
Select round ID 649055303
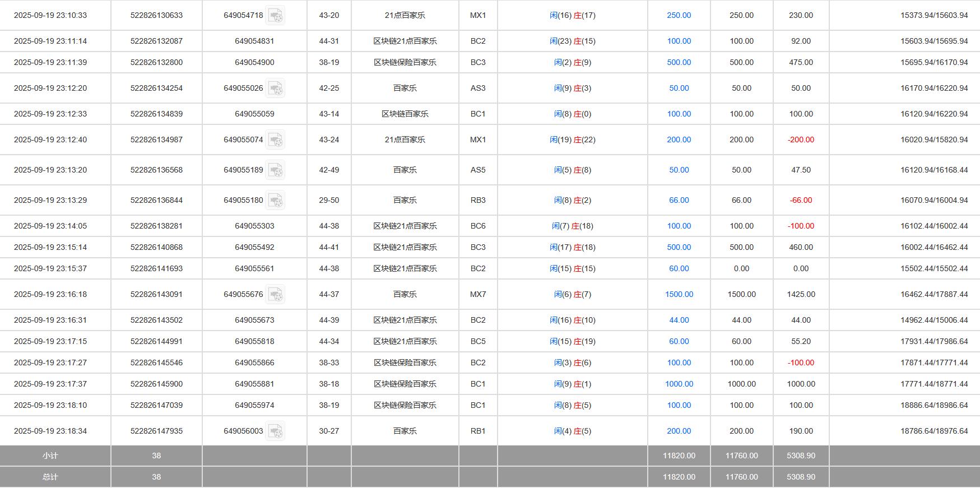pyautogui.click(x=254, y=226)
